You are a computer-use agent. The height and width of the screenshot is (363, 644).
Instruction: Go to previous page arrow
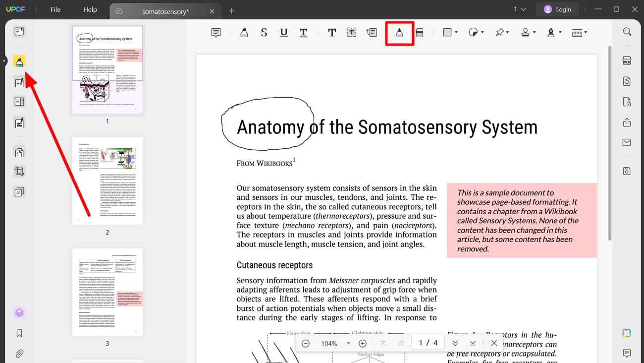401,343
